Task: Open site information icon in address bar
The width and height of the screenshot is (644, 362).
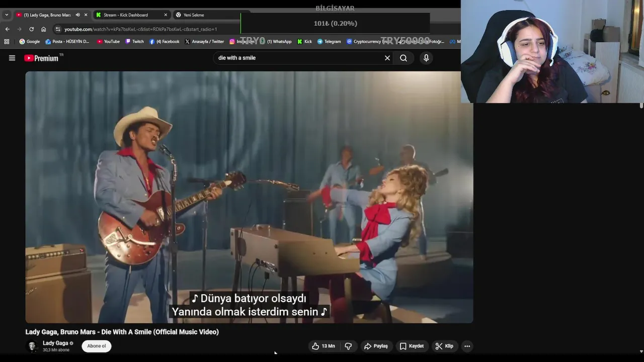Action: (x=58, y=29)
